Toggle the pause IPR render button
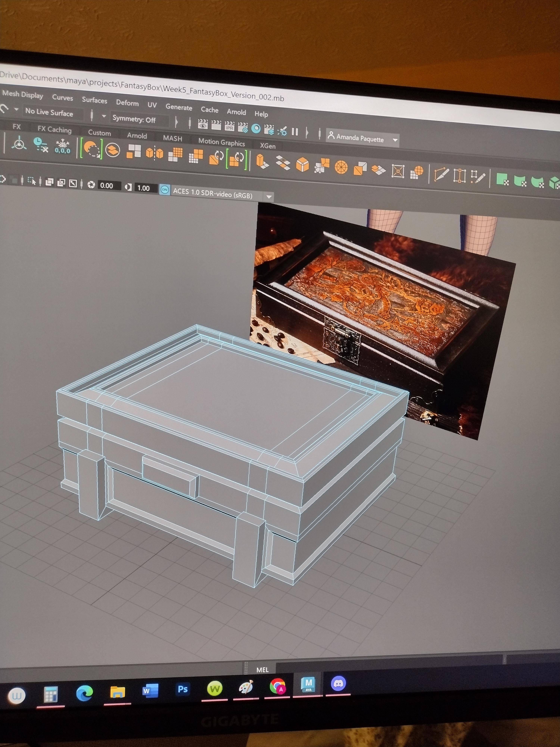Viewport: 560px width, 747px height. coord(295,132)
